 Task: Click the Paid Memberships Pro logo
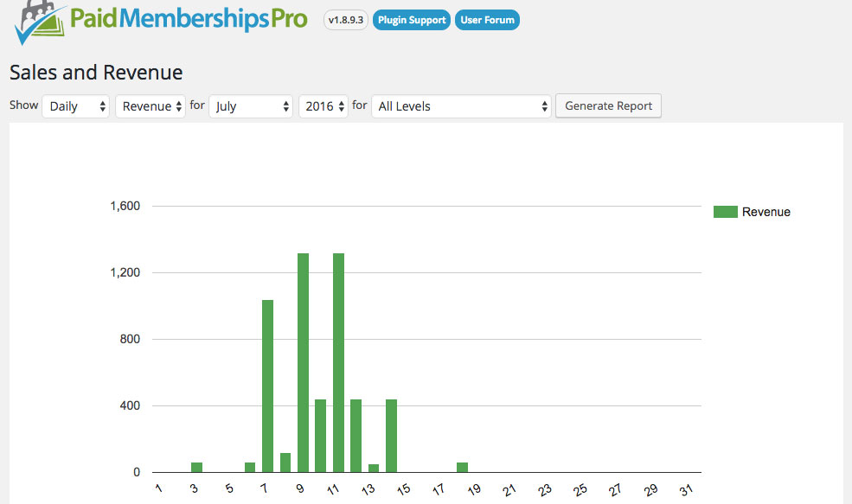[161, 22]
